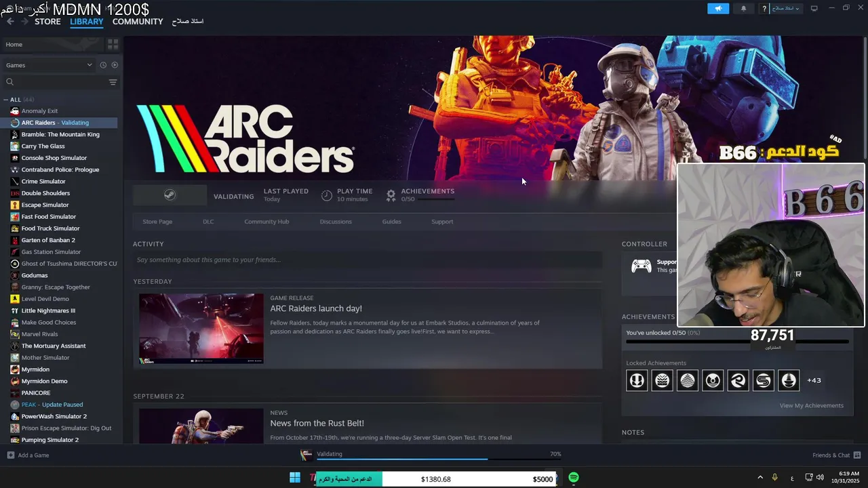Click the Escape Simulator game icon
868x488 pixels.
point(15,205)
